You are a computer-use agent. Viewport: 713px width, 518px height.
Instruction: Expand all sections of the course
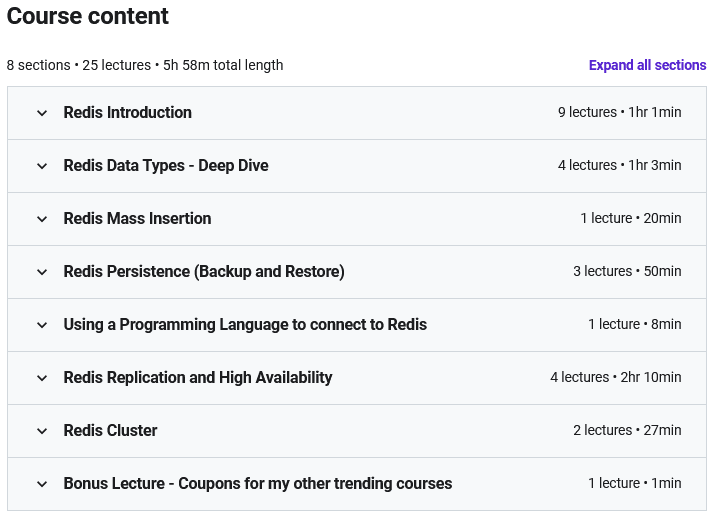click(647, 65)
